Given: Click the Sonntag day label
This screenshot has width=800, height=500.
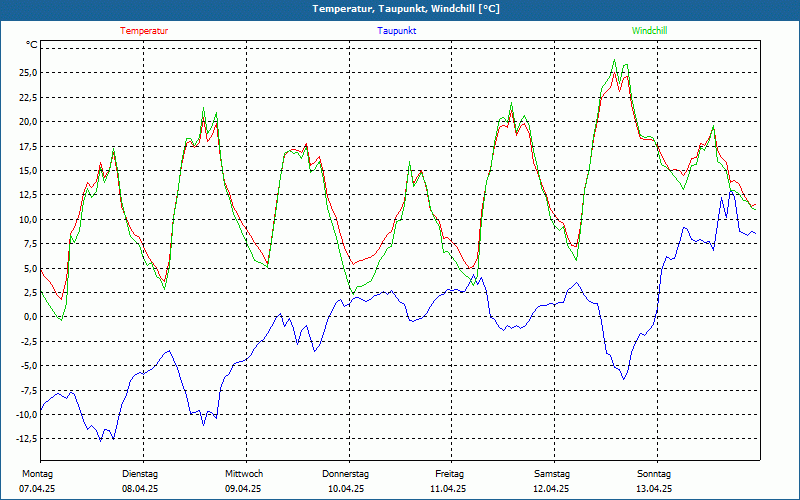Looking at the screenshot, I should 654,474.
